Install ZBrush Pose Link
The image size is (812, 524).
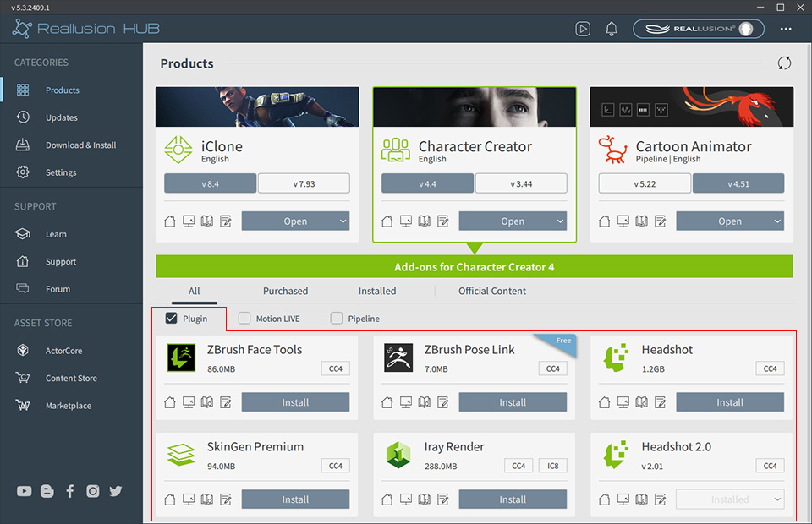[x=513, y=402]
